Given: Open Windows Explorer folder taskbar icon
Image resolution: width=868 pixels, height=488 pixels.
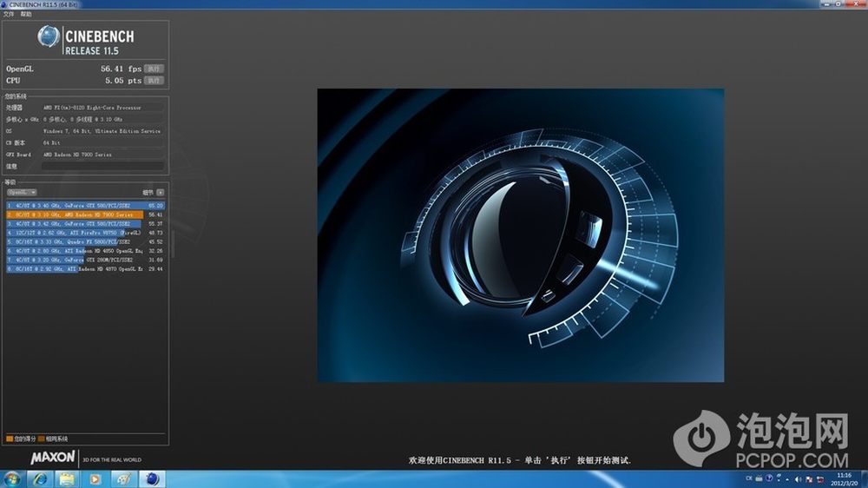Looking at the screenshot, I should pyautogui.click(x=67, y=479).
